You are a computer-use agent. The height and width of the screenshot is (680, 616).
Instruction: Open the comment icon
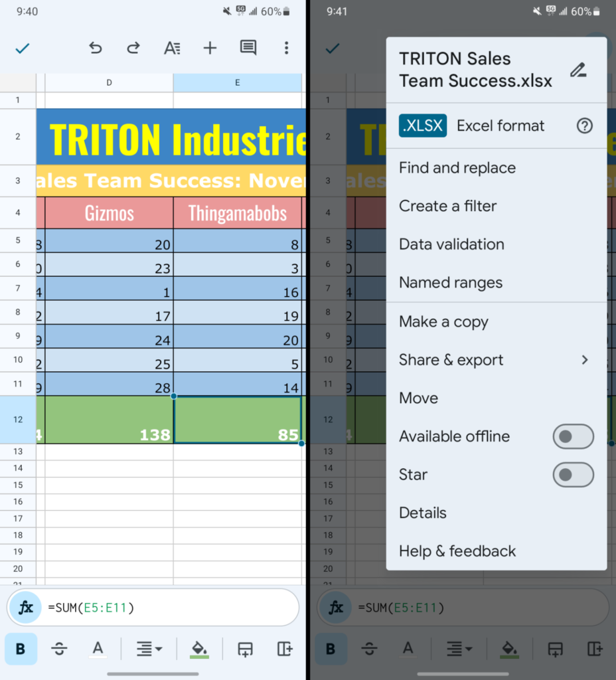pos(248,48)
